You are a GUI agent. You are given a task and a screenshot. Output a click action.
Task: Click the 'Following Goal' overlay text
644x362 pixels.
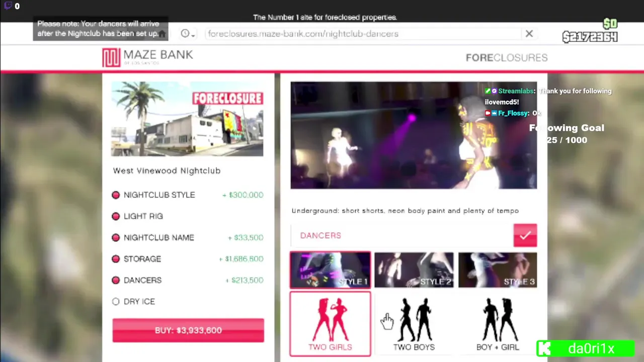(567, 128)
